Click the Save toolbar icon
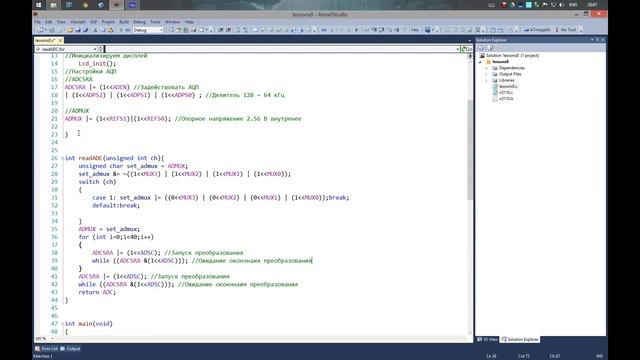This screenshot has width=640, height=360. coord(78,30)
